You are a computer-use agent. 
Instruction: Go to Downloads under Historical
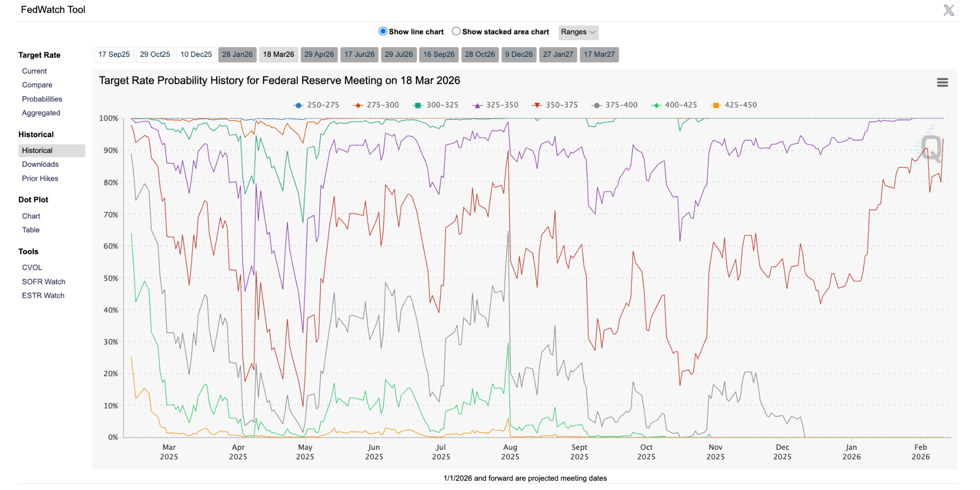click(40, 164)
